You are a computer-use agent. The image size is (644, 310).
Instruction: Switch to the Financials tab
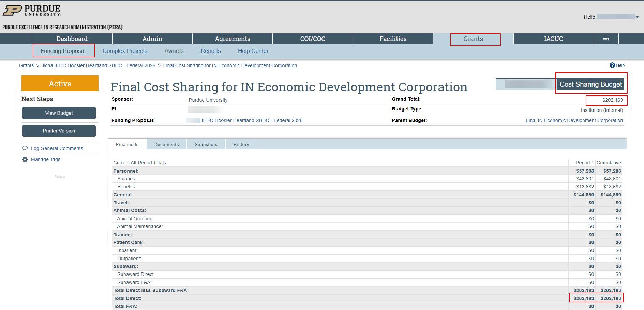click(127, 144)
